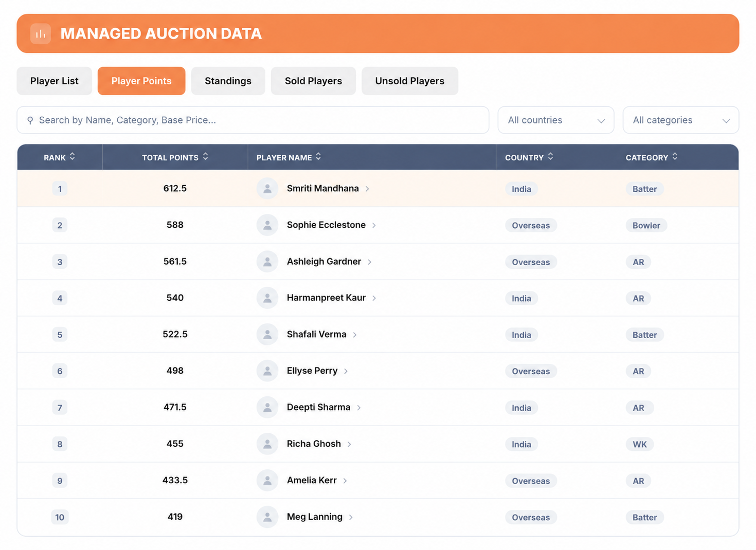Image resolution: width=756 pixels, height=550 pixels.
Task: Open the Standings tab
Action: [228, 81]
